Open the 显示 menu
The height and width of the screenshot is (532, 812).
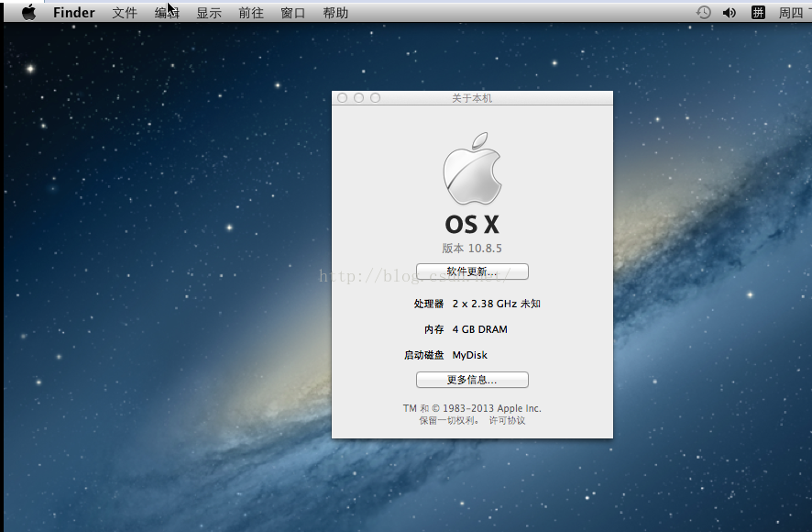pos(209,13)
